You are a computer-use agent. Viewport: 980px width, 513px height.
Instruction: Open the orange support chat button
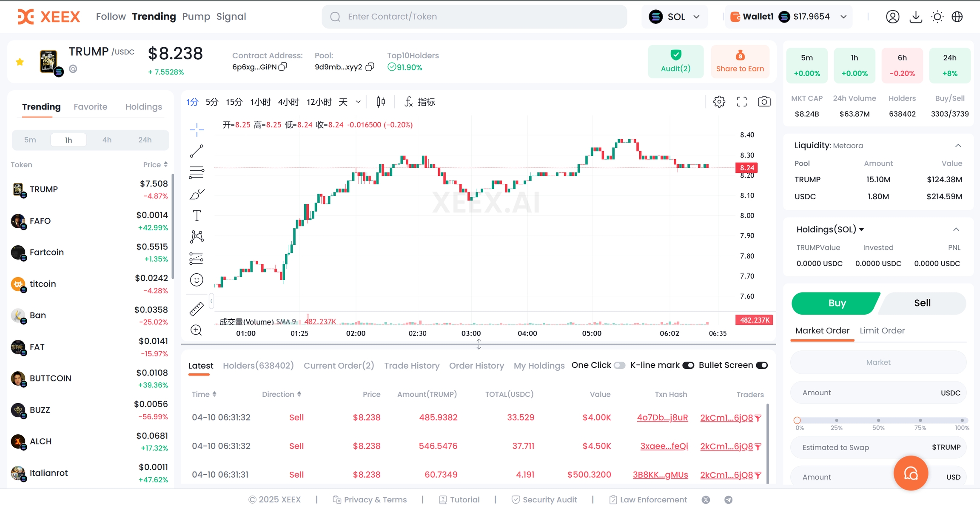point(910,473)
